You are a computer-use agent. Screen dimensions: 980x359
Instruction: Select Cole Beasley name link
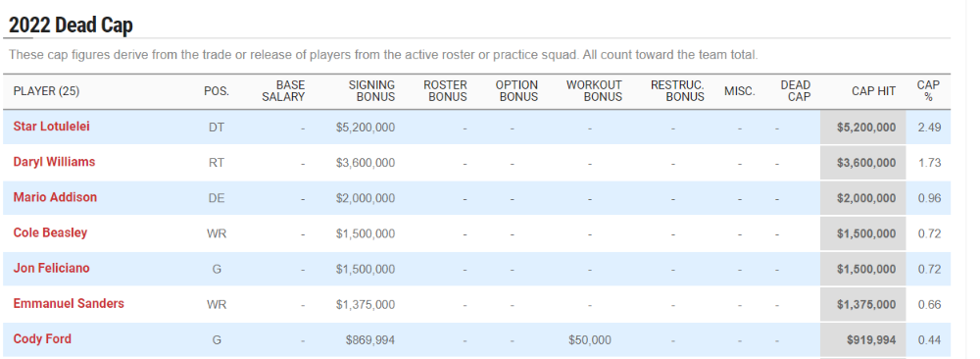coord(50,232)
